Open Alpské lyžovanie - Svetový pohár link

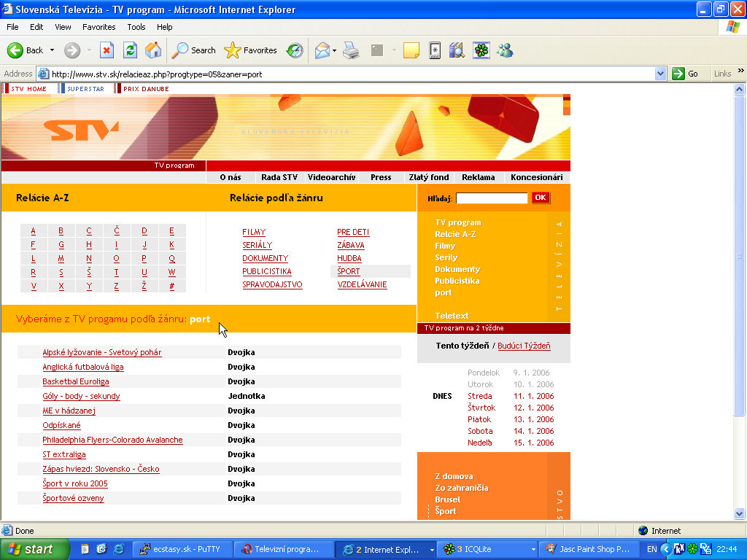tap(102, 352)
